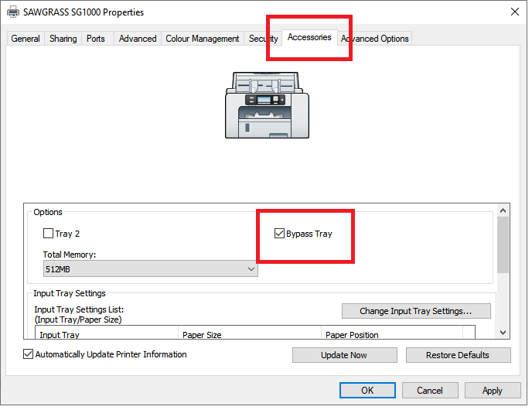532x410 pixels.
Task: Select the Sharing tab
Action: [x=63, y=39]
